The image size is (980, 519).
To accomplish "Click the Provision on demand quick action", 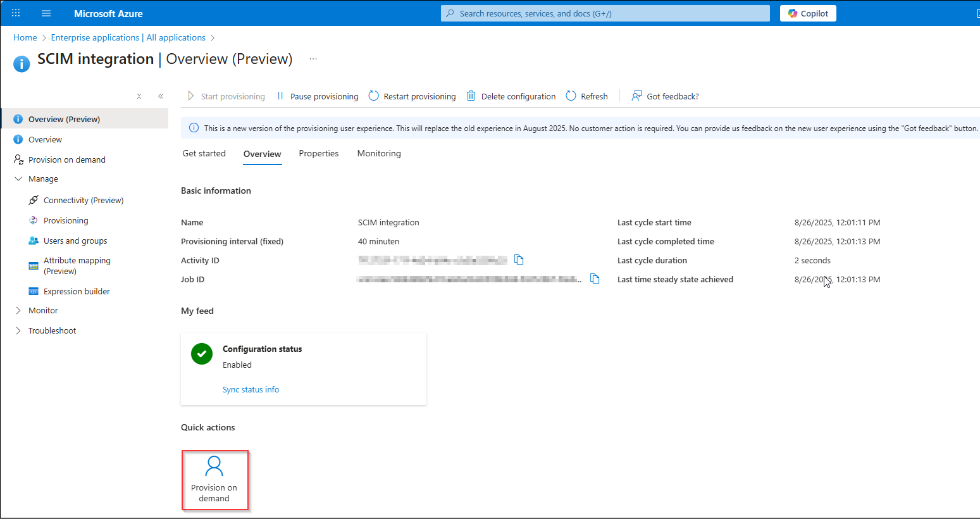I will point(214,480).
